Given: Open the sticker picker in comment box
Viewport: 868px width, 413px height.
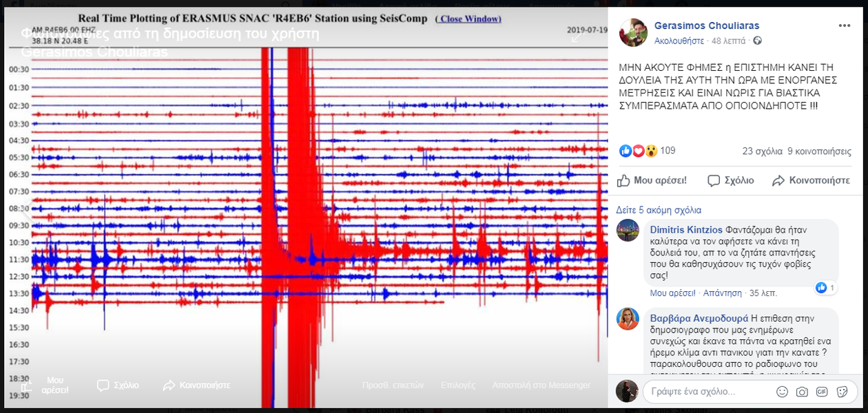Looking at the screenshot, I should [842, 392].
